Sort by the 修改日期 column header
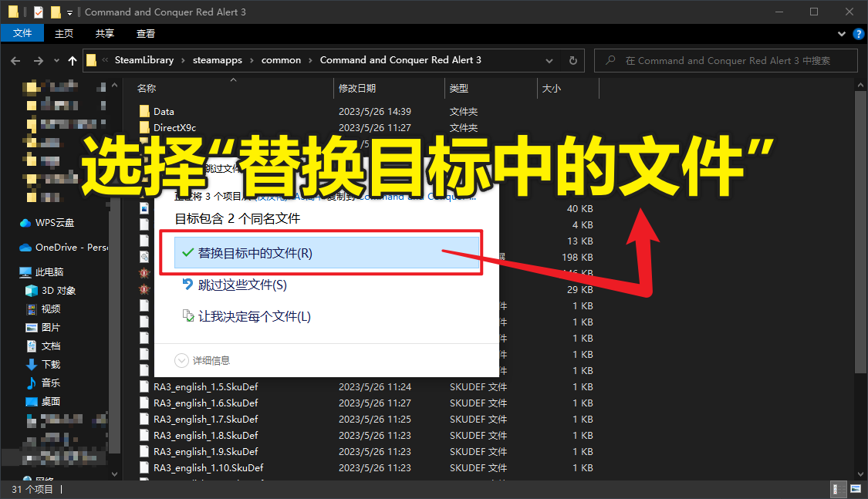The width and height of the screenshot is (868, 499). click(357, 89)
